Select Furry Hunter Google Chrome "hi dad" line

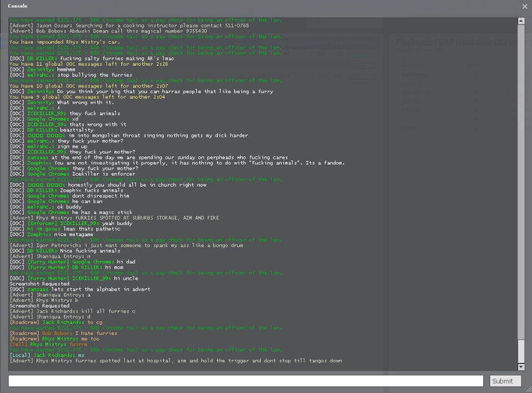[72, 262]
